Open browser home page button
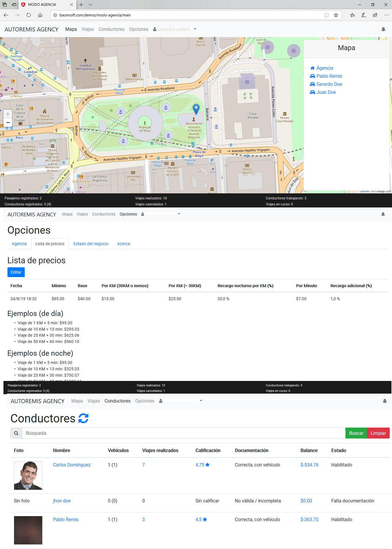 point(40,15)
